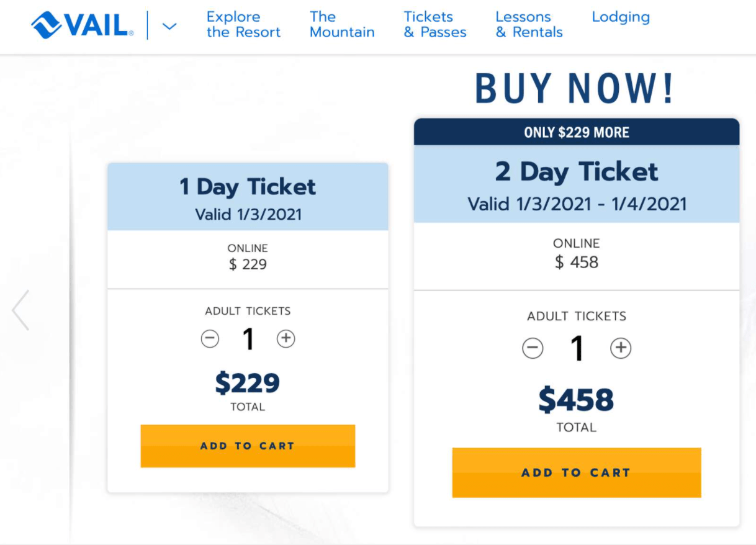Screen dimensions: 756x545
Task: Add the 1 Day Ticket to cart
Action: point(248,446)
